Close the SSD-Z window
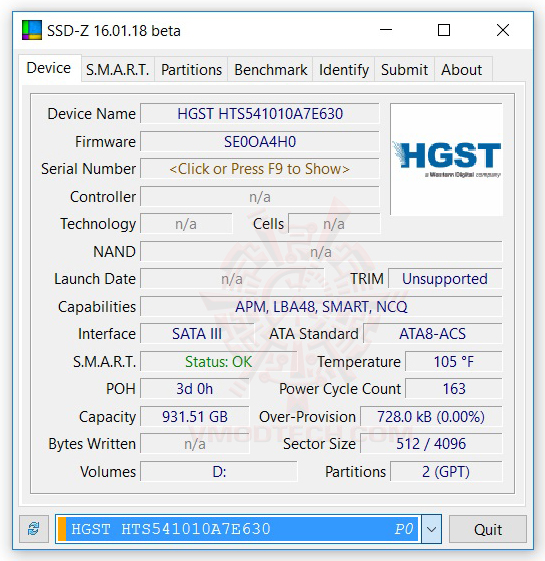 [503, 30]
